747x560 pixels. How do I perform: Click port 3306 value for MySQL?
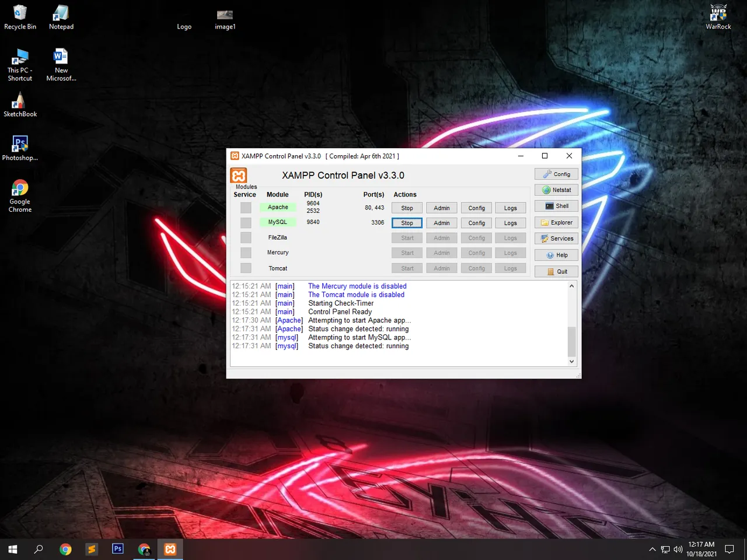(x=378, y=222)
